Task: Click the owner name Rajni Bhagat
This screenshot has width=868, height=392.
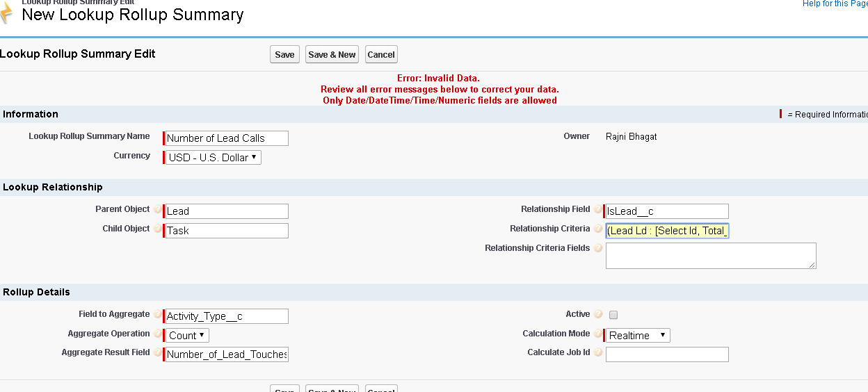Action: [632, 137]
